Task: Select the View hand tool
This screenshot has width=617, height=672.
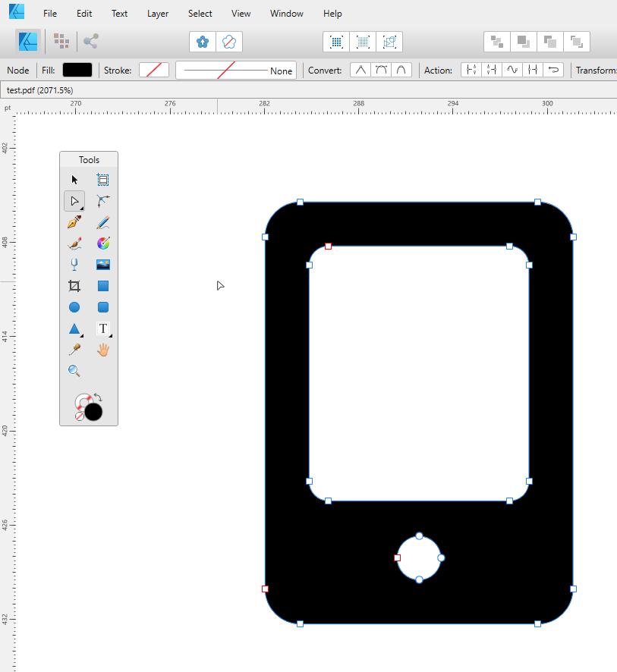Action: (x=103, y=350)
